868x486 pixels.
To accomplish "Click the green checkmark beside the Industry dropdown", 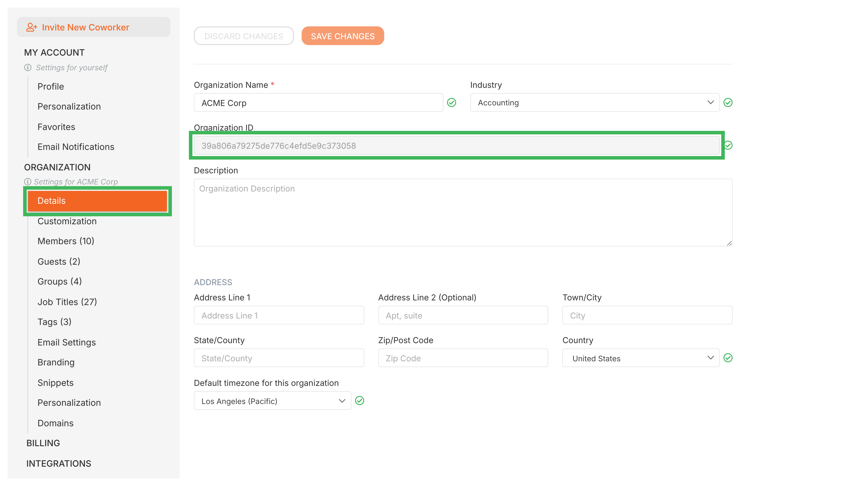I will [x=728, y=103].
